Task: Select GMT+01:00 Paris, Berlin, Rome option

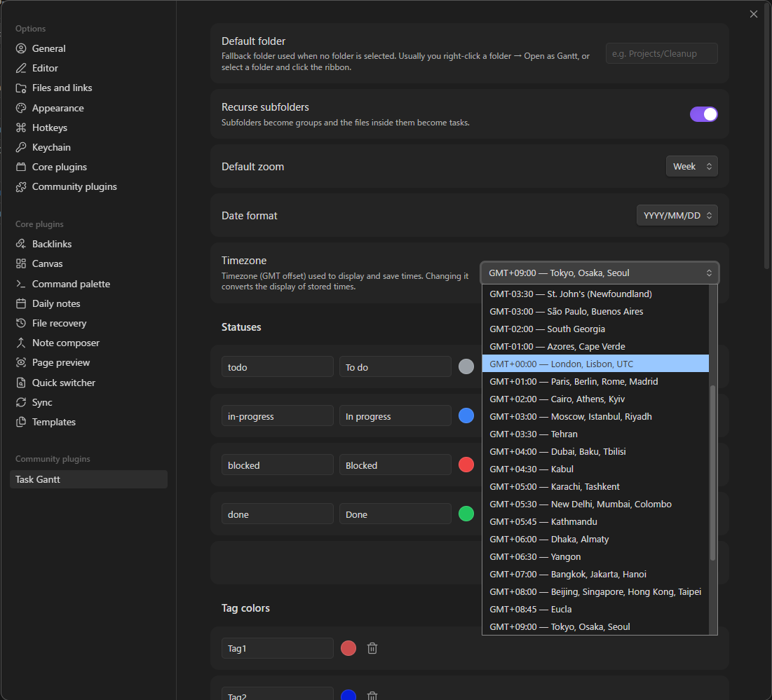Action: pos(595,382)
